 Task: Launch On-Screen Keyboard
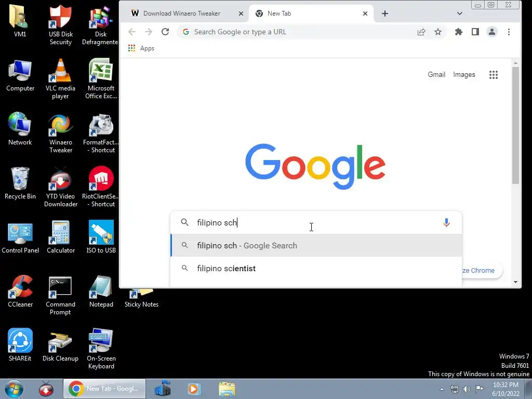[x=101, y=349]
